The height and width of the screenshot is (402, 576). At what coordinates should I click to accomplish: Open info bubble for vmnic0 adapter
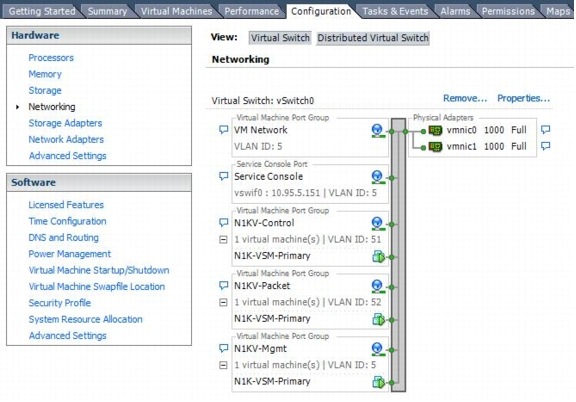pyautogui.click(x=546, y=129)
